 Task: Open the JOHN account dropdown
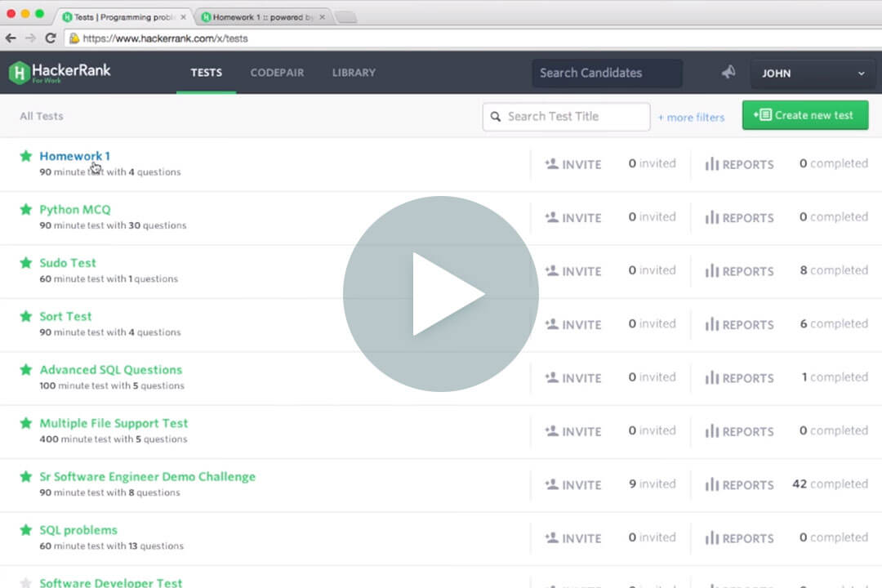coord(813,73)
